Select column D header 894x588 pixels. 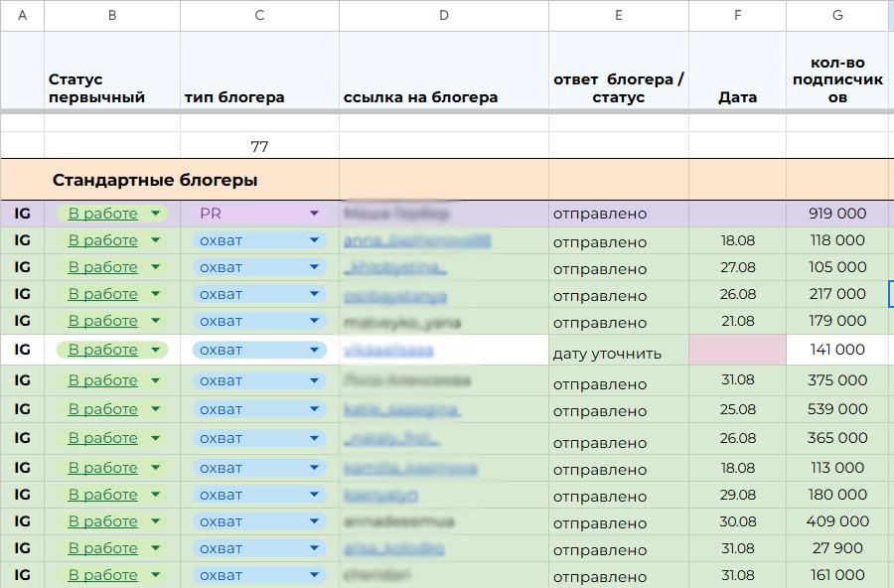443,15
